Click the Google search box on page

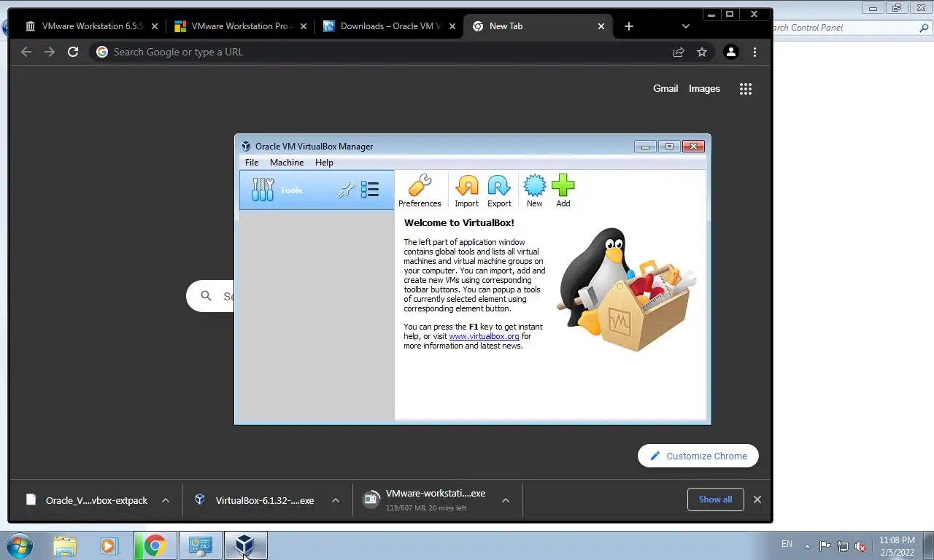pos(210,296)
